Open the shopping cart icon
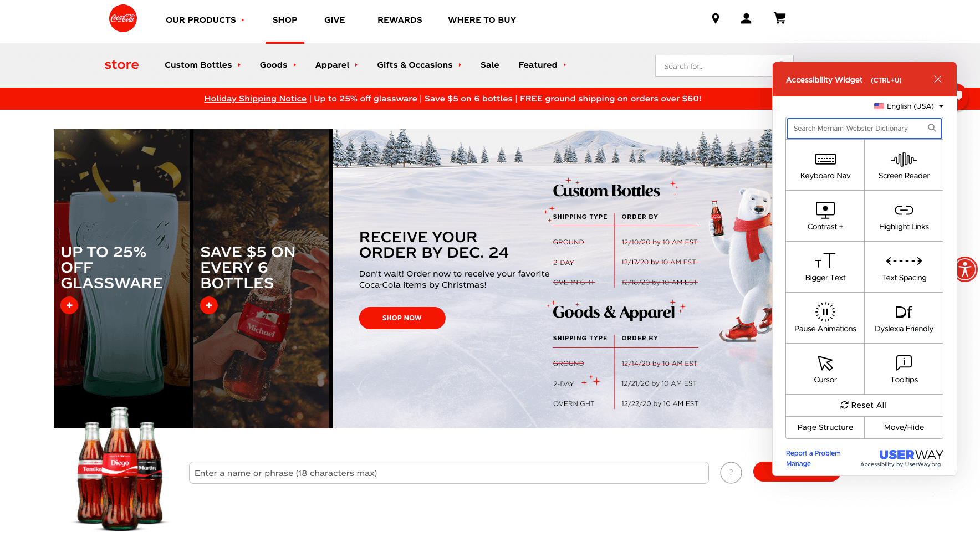This screenshot has width=980, height=537. coord(779,19)
